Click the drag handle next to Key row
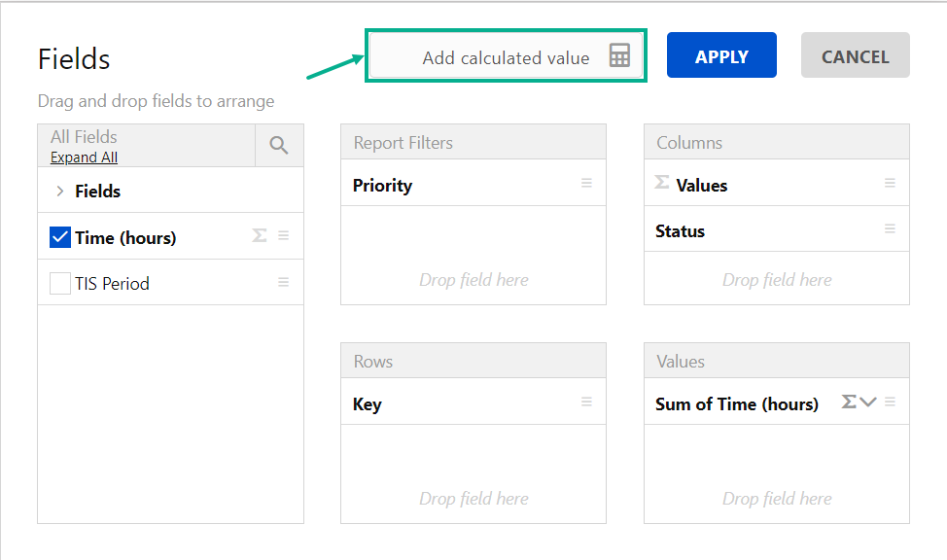Screen dimensions: 947x560 coord(586,402)
